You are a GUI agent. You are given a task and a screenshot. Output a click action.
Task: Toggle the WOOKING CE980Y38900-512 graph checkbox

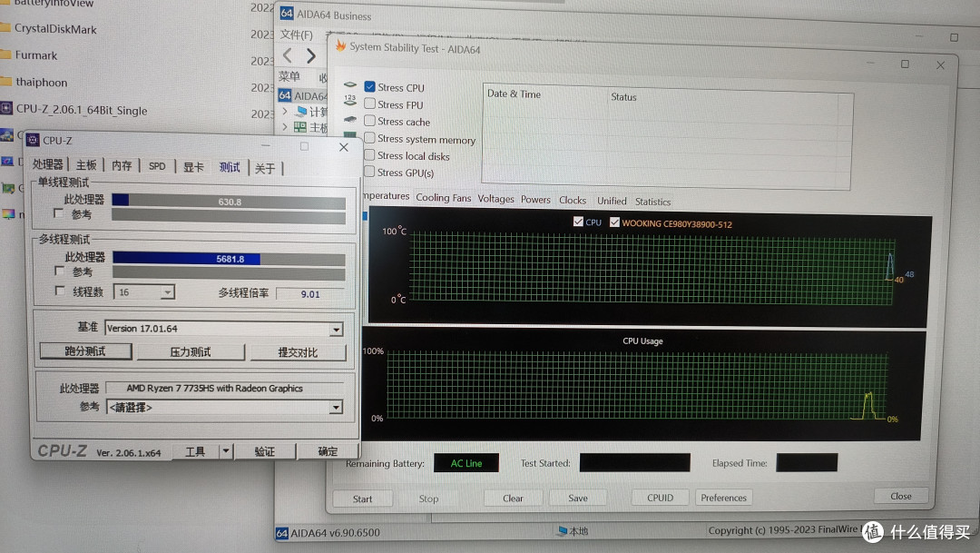pyautogui.click(x=614, y=222)
